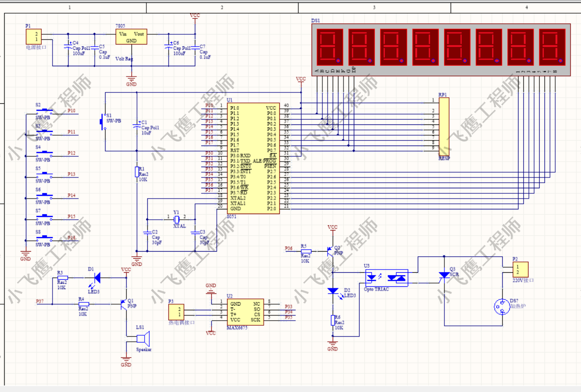Screen dimensions: 581x392
Task: Click the XTAL1 pin label on U1
Action: point(238,203)
